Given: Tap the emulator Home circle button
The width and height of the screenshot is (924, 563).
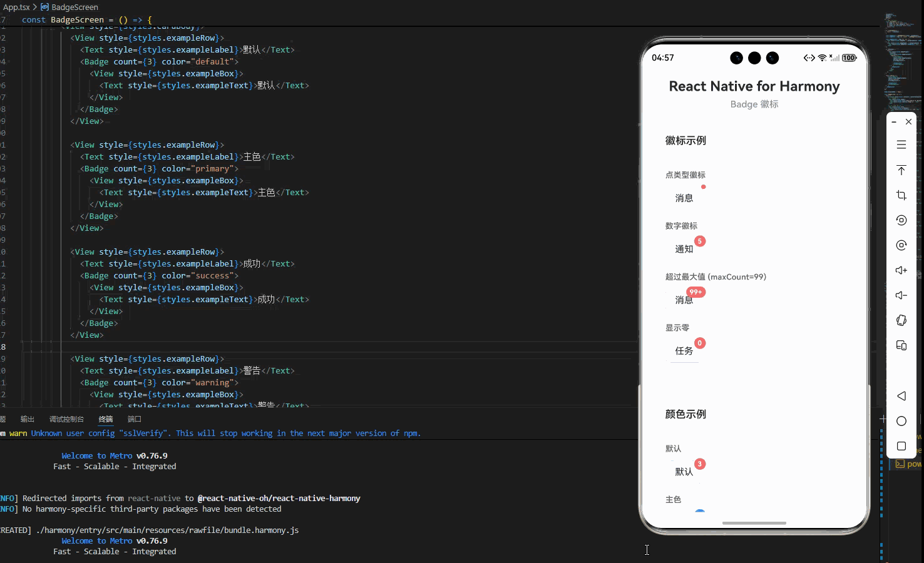Looking at the screenshot, I should tap(901, 421).
